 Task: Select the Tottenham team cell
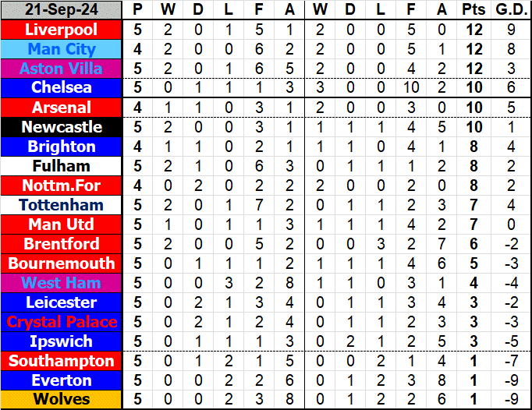click(62, 205)
